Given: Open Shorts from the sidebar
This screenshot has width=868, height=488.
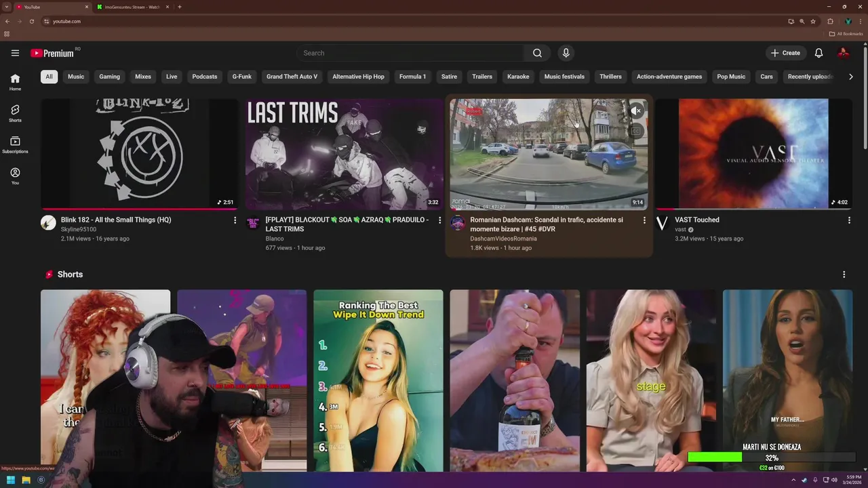Looking at the screenshot, I should click(15, 113).
